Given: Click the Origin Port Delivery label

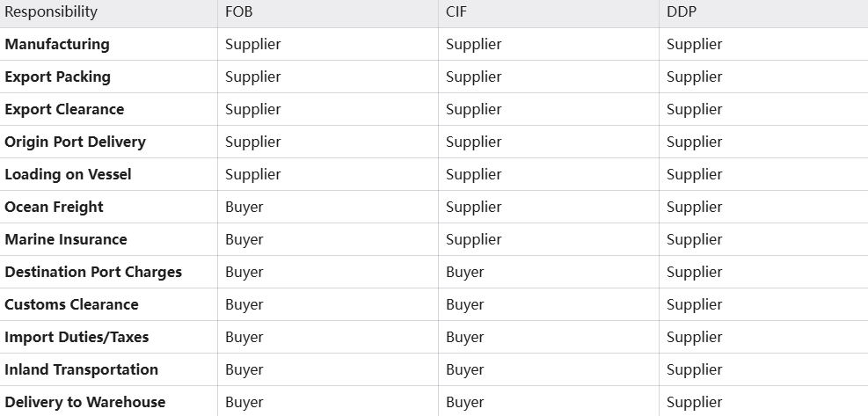Looking at the screenshot, I should tap(75, 142).
